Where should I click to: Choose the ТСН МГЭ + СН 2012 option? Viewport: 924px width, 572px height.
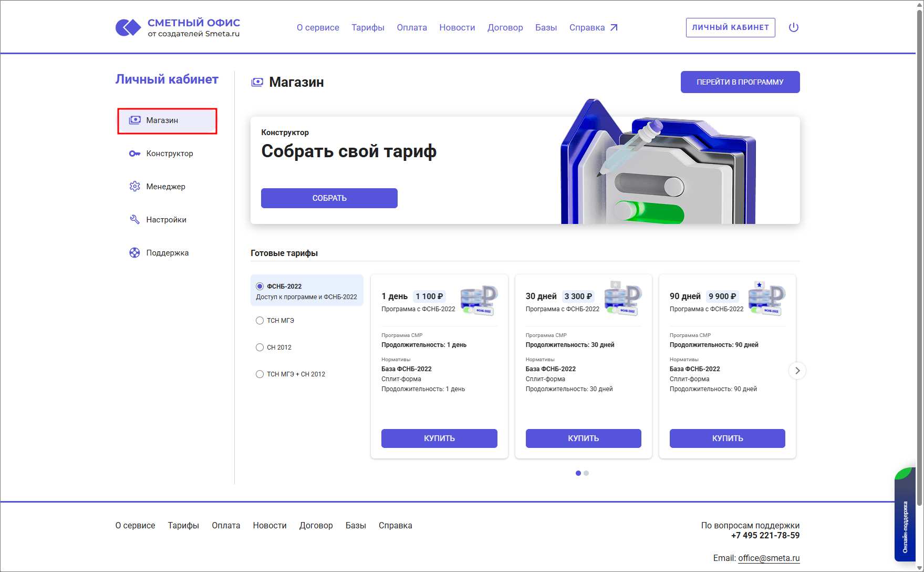pos(259,374)
